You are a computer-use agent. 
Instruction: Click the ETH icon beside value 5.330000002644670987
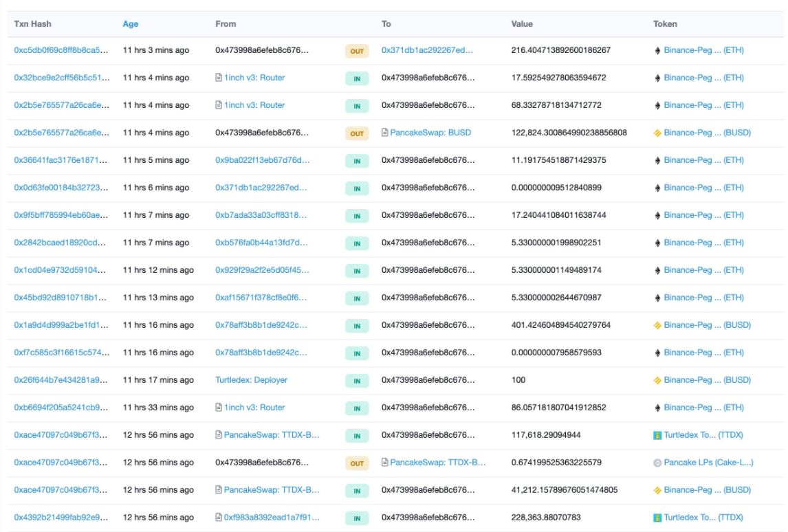pyautogui.click(x=657, y=298)
